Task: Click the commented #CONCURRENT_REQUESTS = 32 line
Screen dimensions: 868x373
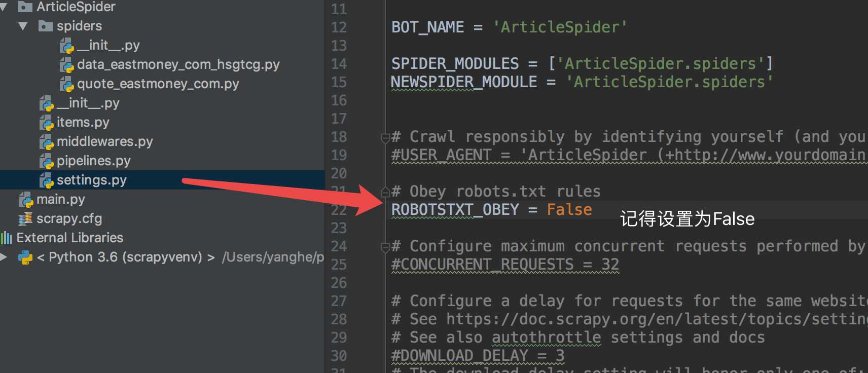Action: [505, 265]
